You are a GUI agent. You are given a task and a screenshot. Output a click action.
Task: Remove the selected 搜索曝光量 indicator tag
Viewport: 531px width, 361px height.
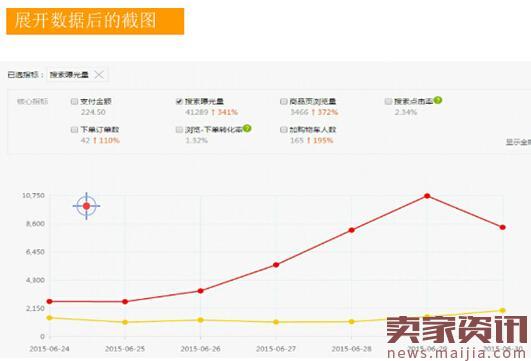[99, 75]
